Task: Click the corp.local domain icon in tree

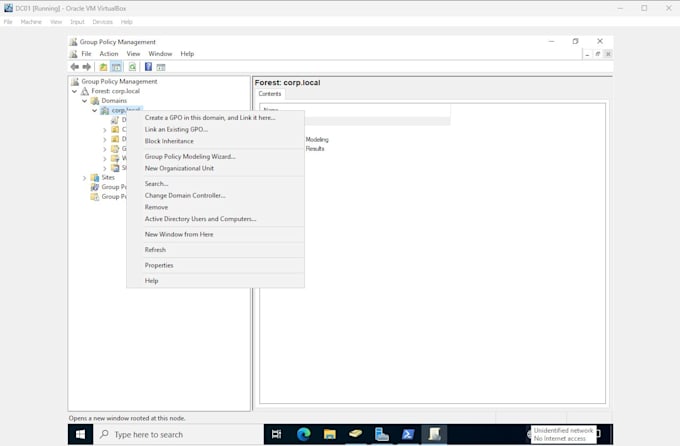Action: tap(105, 111)
